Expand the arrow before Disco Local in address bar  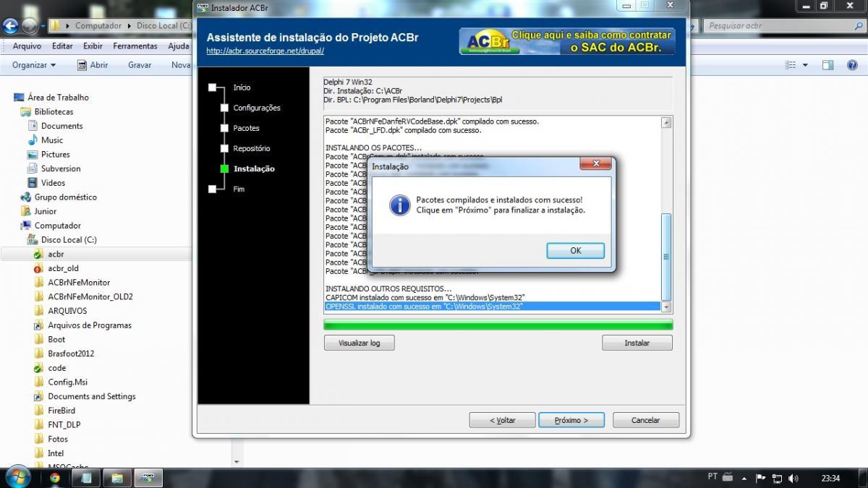pyautogui.click(x=129, y=26)
